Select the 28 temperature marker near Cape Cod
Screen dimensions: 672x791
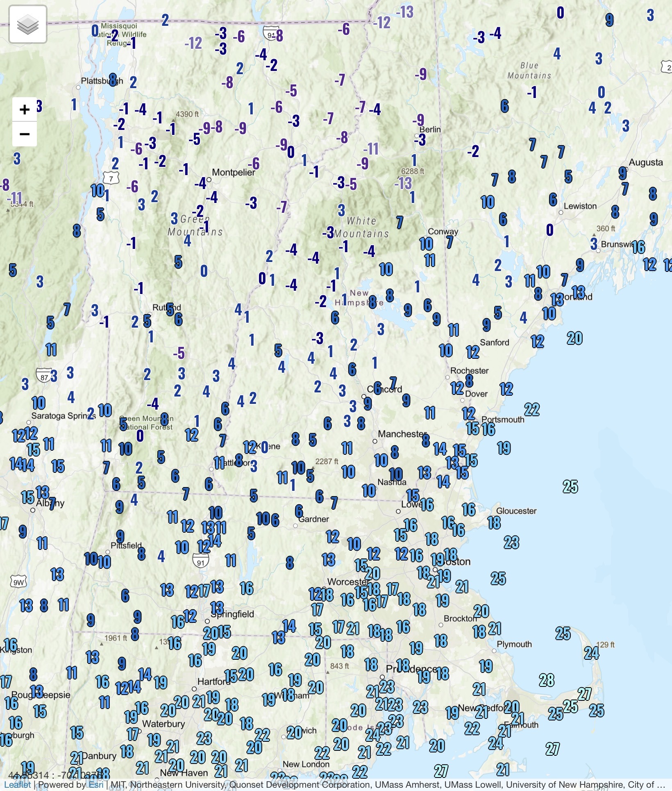pyautogui.click(x=547, y=680)
